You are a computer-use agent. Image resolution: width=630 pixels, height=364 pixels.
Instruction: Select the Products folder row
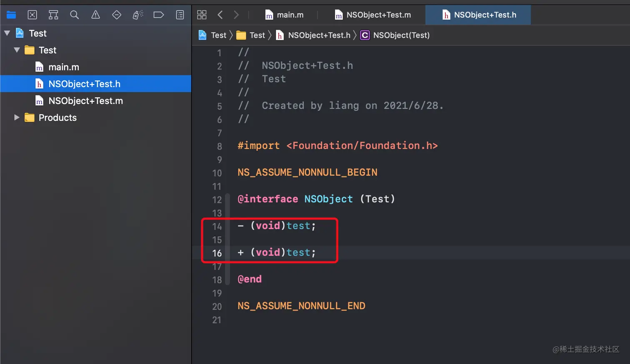(96, 117)
